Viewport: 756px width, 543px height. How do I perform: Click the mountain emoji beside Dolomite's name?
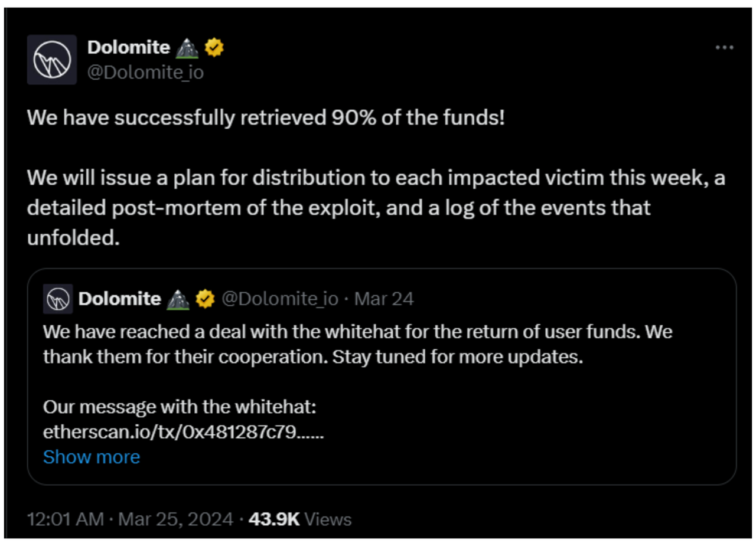click(x=188, y=48)
